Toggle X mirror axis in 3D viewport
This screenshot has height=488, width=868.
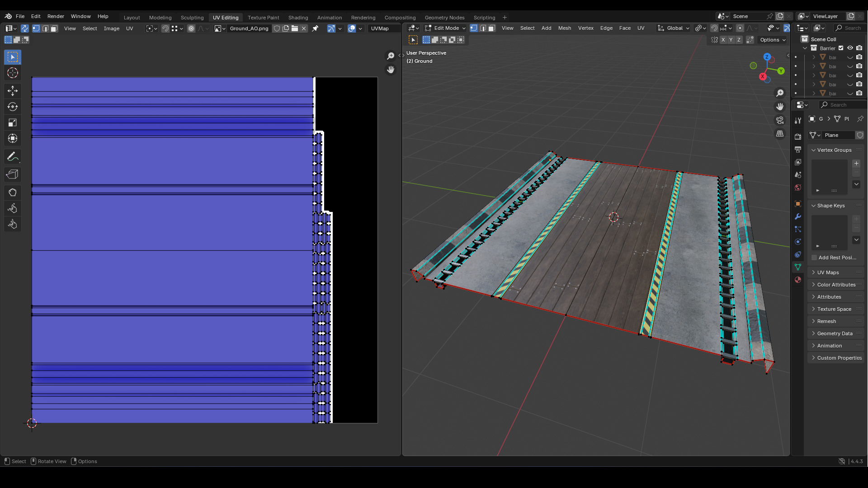723,40
